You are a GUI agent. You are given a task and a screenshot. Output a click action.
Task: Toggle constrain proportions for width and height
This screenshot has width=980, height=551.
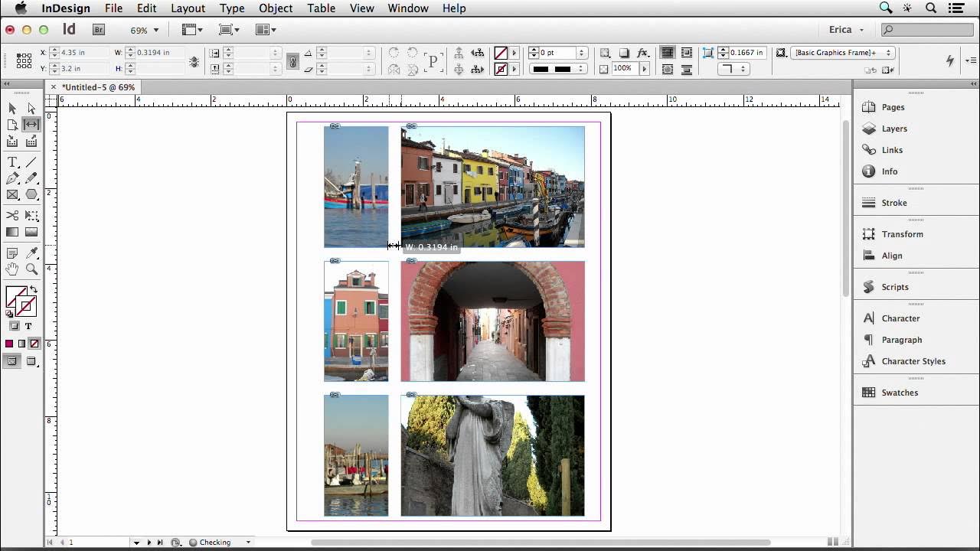click(194, 60)
